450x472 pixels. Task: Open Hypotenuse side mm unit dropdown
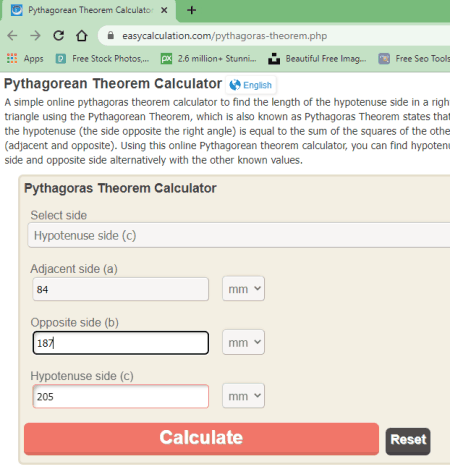point(244,396)
